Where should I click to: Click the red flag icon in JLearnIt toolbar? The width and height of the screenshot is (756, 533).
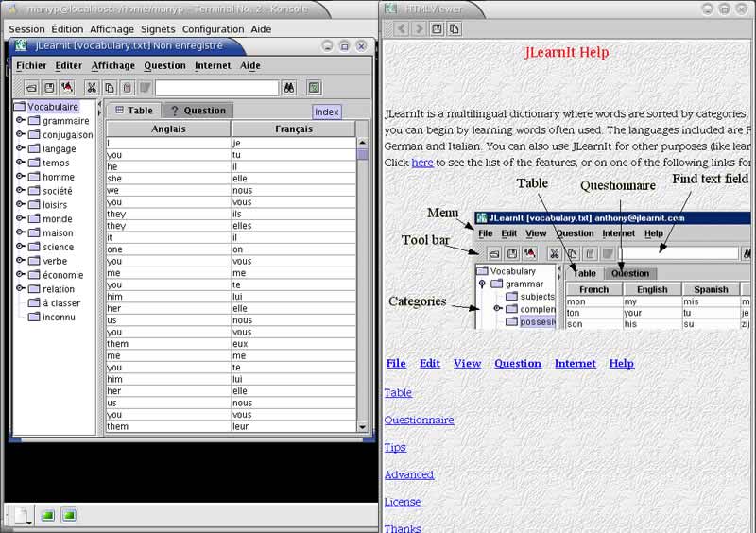tap(67, 88)
